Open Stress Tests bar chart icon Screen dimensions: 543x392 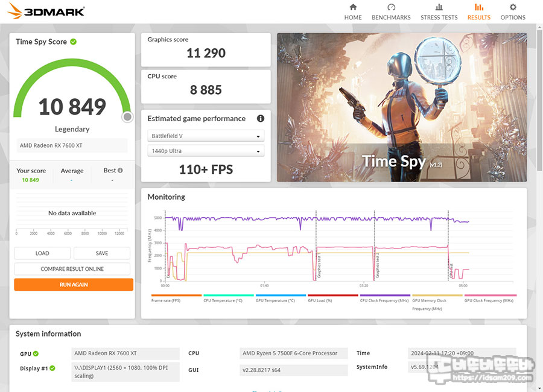click(439, 7)
